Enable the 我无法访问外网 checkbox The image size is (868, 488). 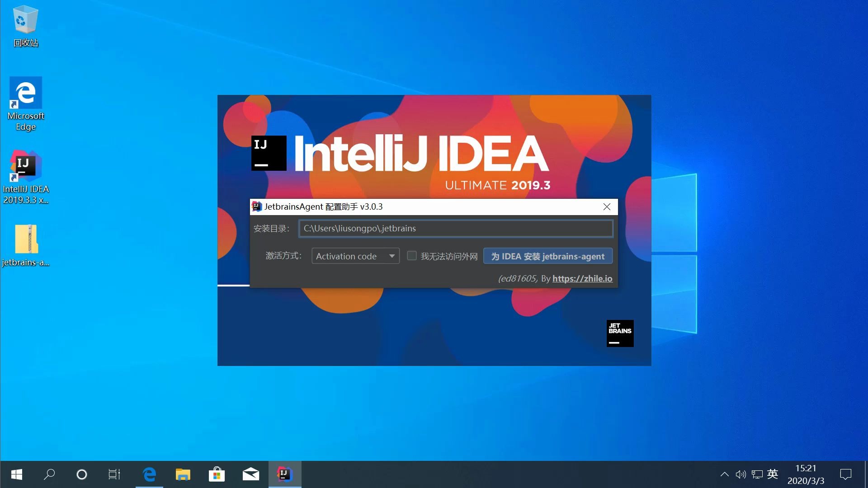(412, 256)
